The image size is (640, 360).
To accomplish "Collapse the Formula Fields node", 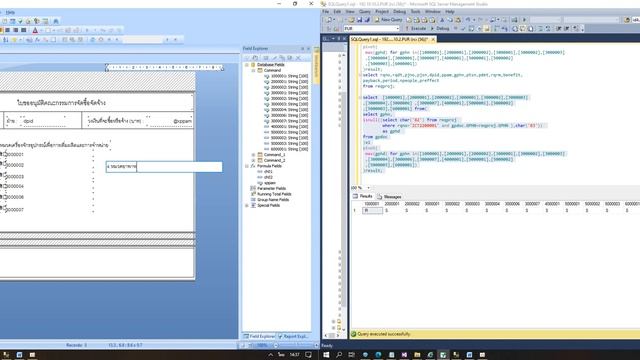I will pyautogui.click(x=247, y=166).
